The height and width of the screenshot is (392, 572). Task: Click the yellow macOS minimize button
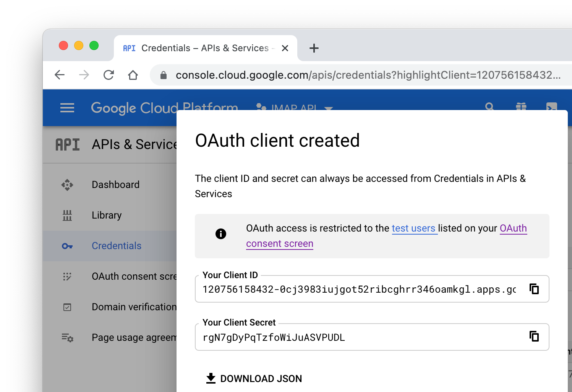coord(79,45)
